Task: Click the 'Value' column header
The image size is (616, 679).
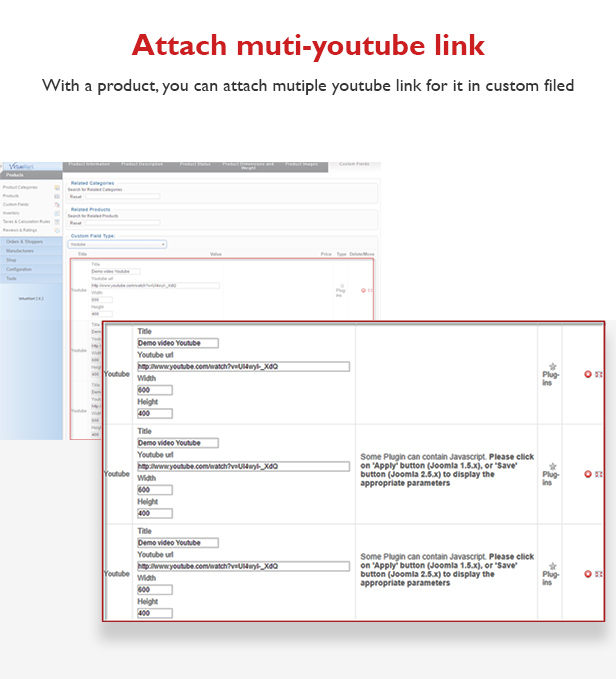Action: click(x=216, y=254)
